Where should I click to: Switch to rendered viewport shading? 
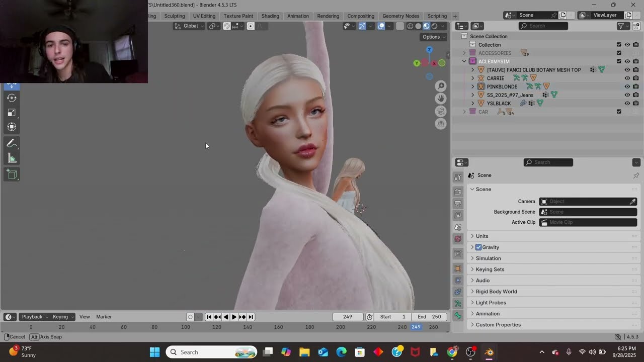pyautogui.click(x=434, y=26)
